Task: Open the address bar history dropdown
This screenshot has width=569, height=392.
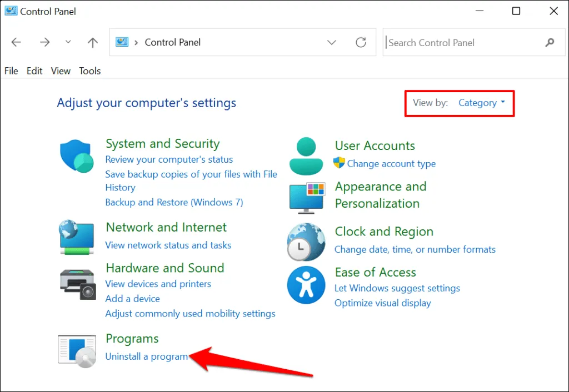Action: (x=332, y=43)
